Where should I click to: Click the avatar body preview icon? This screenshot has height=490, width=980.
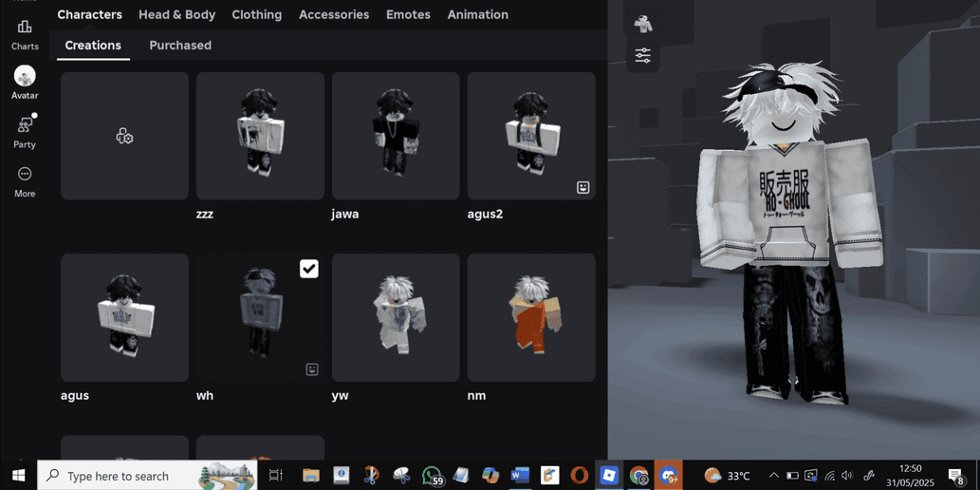pos(642,25)
